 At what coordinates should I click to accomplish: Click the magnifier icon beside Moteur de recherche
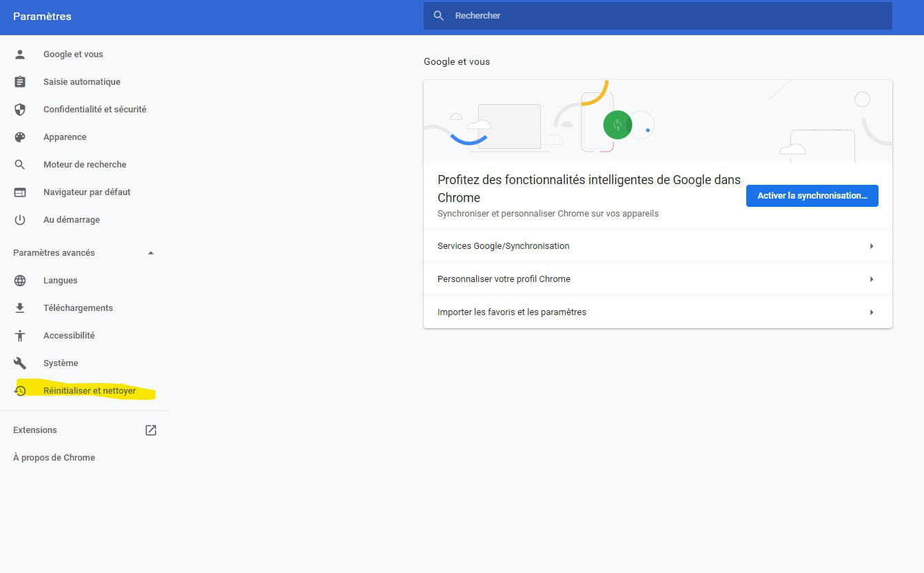pyautogui.click(x=20, y=165)
